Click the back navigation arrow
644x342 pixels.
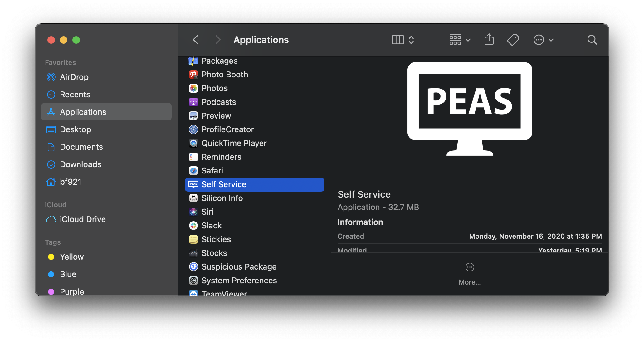[x=196, y=40]
